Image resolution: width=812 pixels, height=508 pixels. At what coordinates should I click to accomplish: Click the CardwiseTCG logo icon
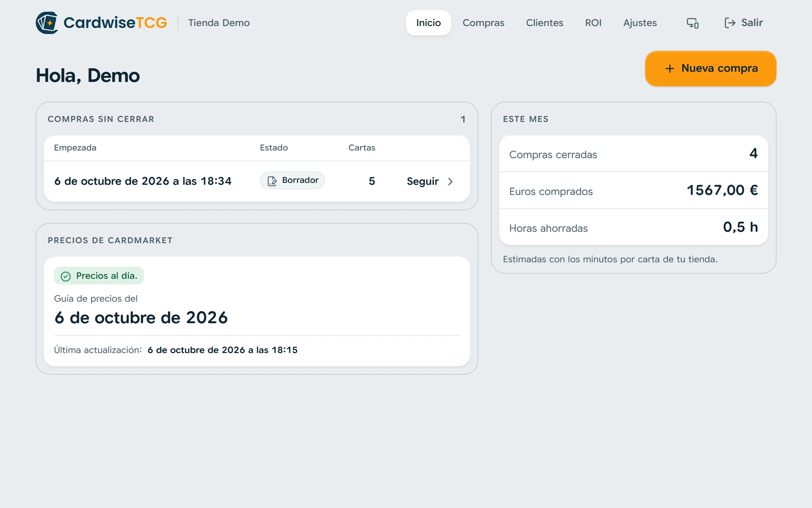click(47, 23)
